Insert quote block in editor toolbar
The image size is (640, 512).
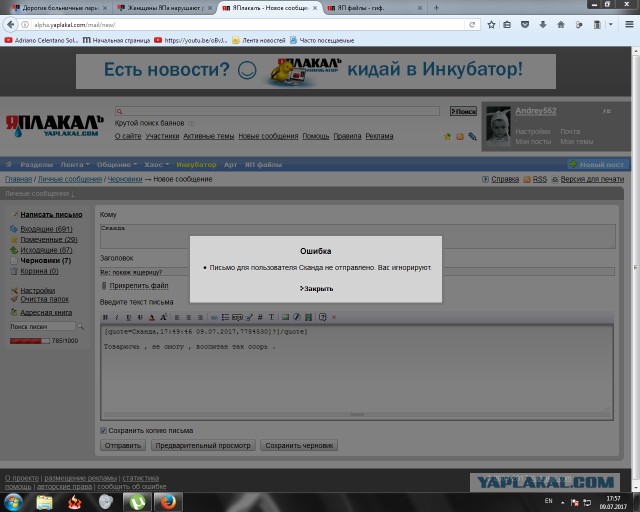[x=237, y=317]
